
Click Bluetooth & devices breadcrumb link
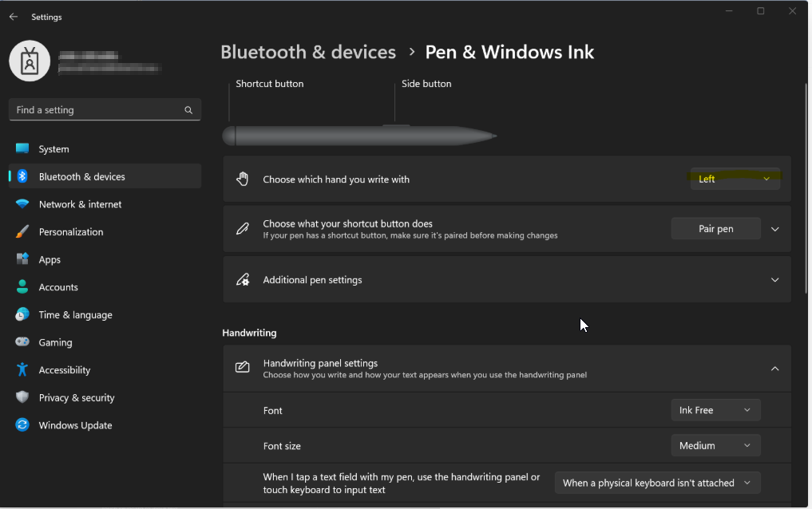pos(308,52)
